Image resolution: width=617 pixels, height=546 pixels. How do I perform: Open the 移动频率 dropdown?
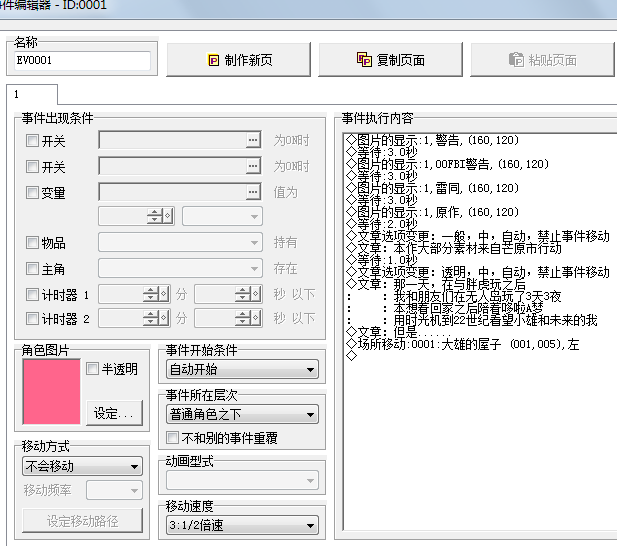coord(115,490)
